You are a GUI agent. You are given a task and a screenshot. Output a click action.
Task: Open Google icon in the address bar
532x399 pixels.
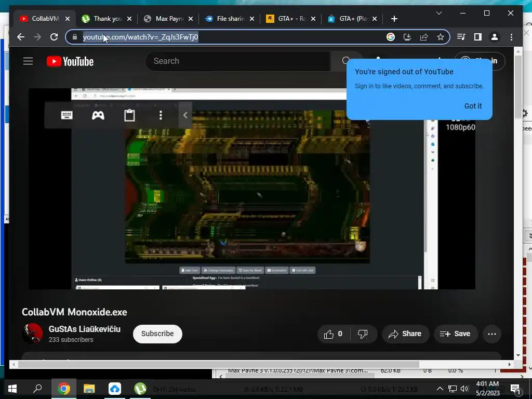[x=391, y=37]
